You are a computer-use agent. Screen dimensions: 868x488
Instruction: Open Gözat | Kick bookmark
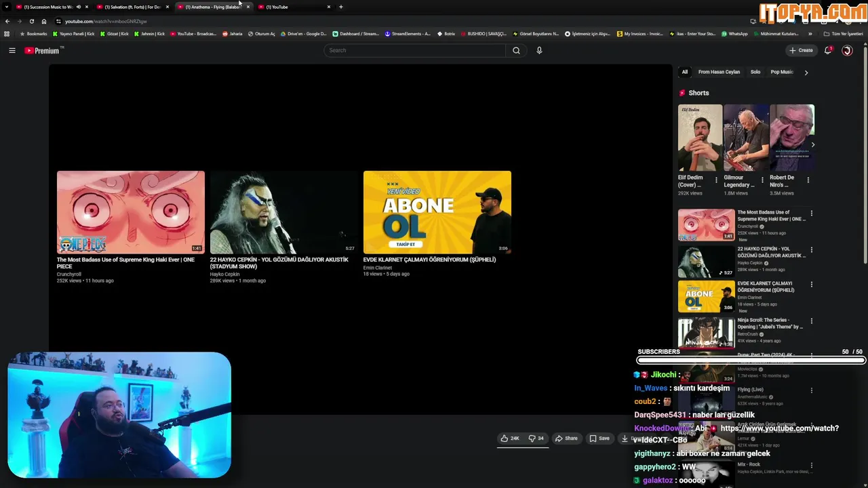click(115, 33)
